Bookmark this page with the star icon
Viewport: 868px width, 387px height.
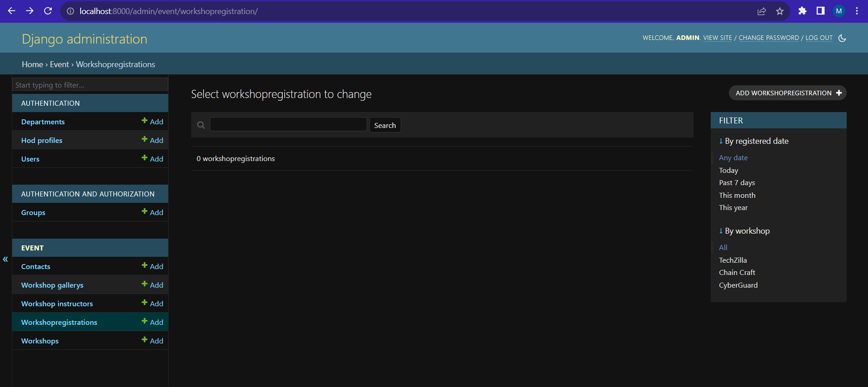[x=780, y=11]
